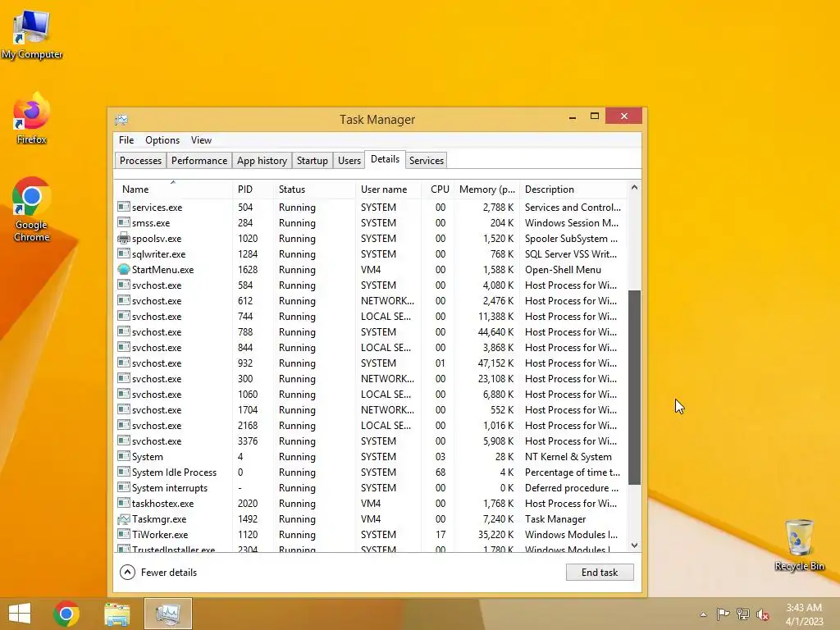The height and width of the screenshot is (630, 840).
Task: Collapse with the Fewer details arrow
Action: point(127,572)
